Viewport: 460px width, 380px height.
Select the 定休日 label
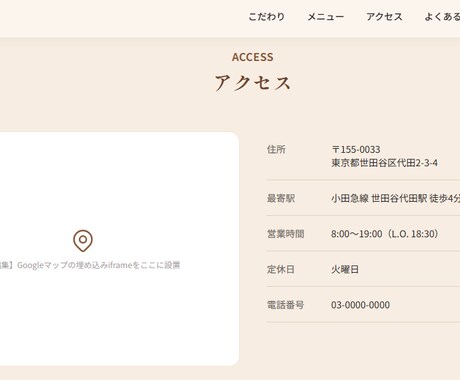(x=281, y=269)
